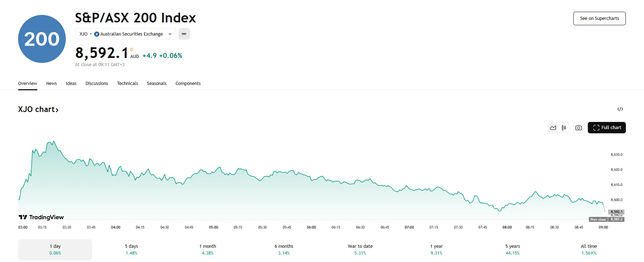
Task: Open the Components tab
Action: pyautogui.click(x=188, y=84)
